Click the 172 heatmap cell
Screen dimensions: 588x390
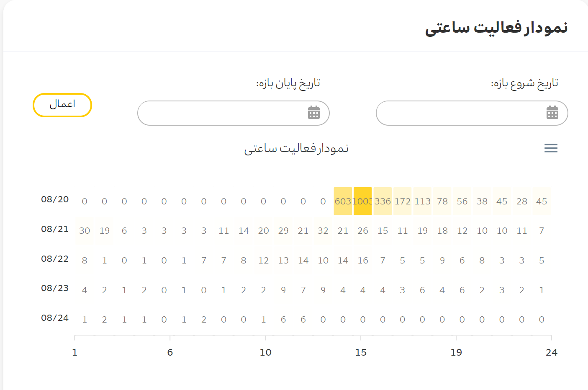[403, 201]
